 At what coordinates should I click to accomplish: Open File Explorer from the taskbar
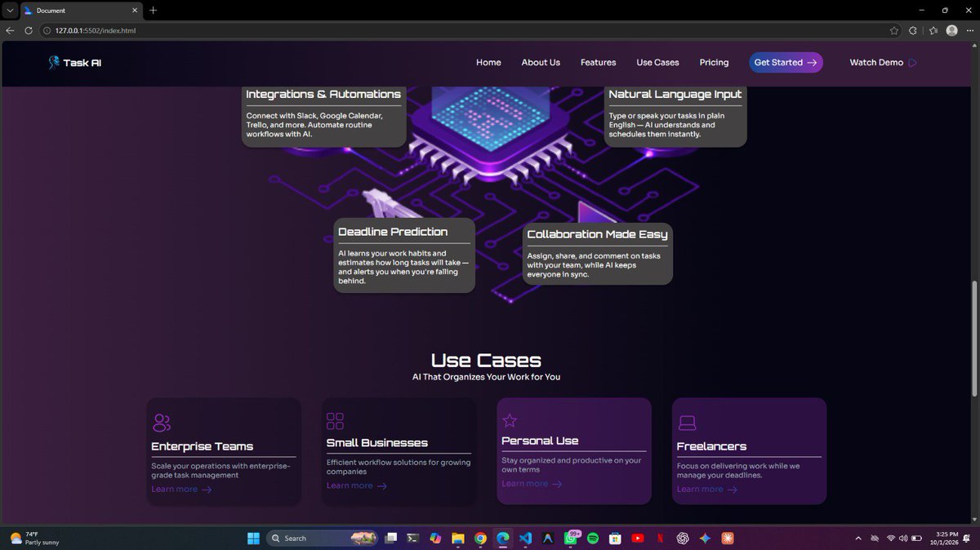tap(458, 538)
